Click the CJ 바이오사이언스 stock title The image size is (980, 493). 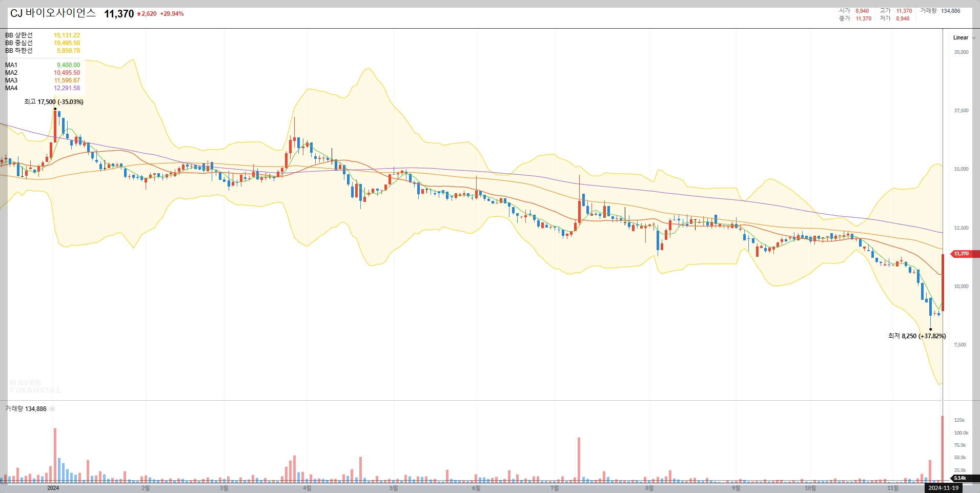point(53,13)
